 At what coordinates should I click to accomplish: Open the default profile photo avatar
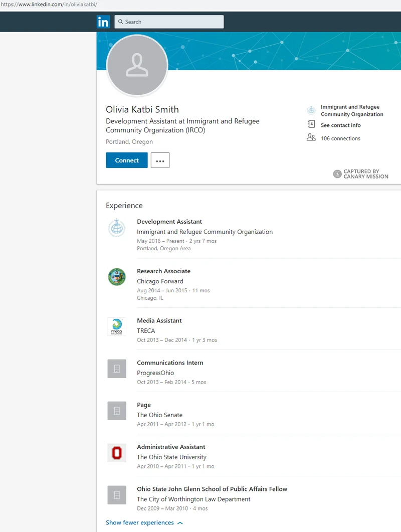137,66
